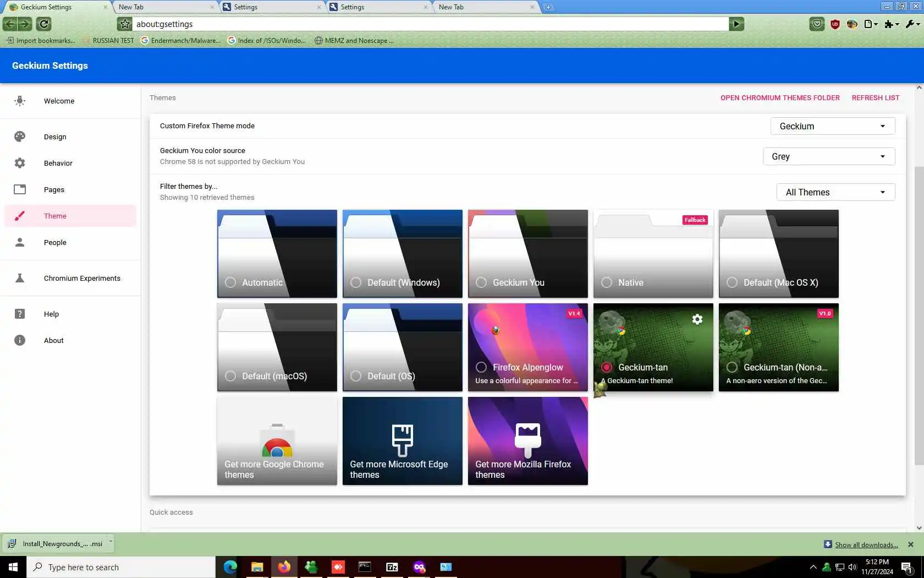
Task: Go back with the browser back arrow
Action: (10, 24)
